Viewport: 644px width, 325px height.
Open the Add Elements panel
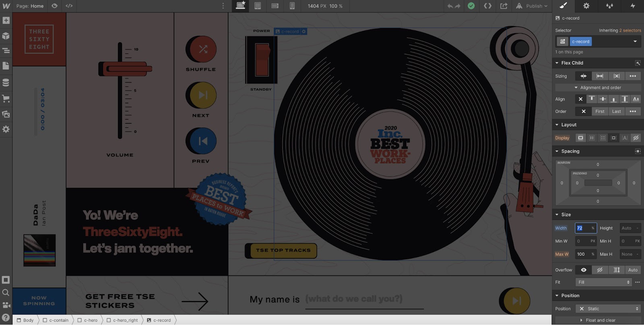pos(6,20)
